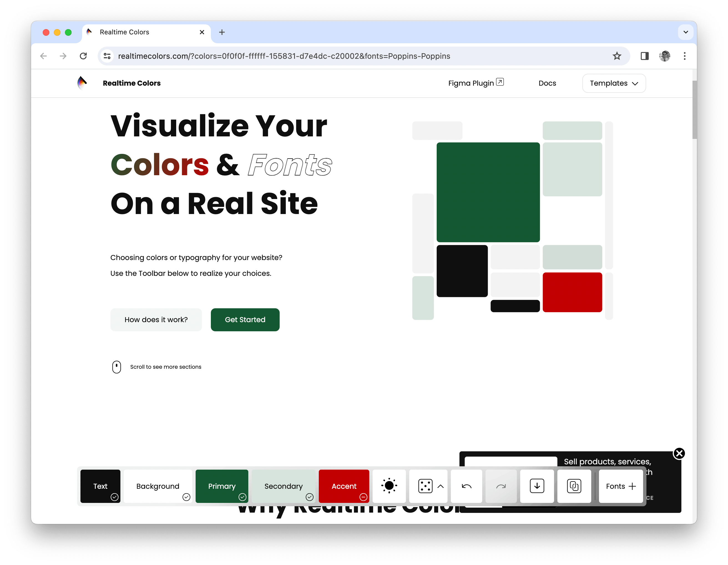The height and width of the screenshot is (565, 728).
Task: Open the Docs page
Action: click(x=547, y=83)
